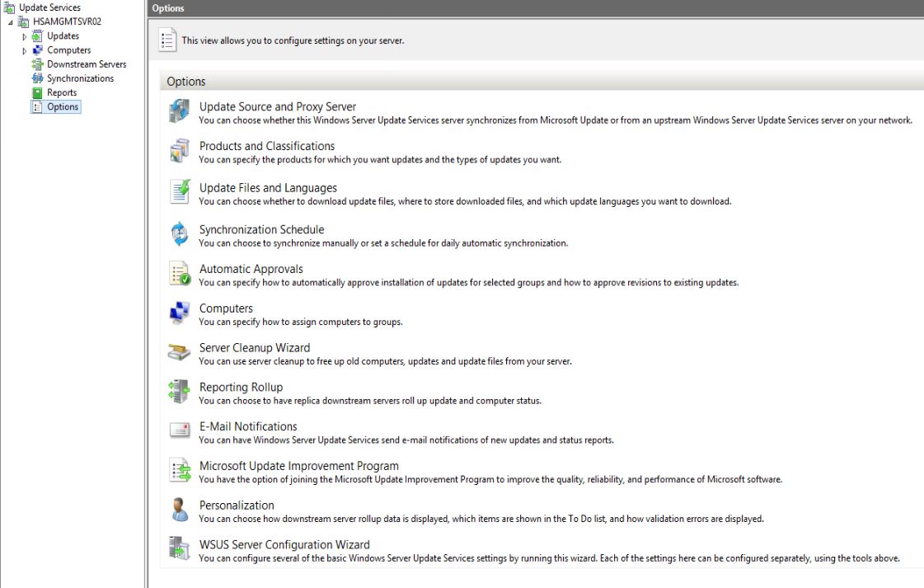The height and width of the screenshot is (588, 924).
Task: Click 'You can specify how to assign computers to groups.'
Action: pos(301,322)
